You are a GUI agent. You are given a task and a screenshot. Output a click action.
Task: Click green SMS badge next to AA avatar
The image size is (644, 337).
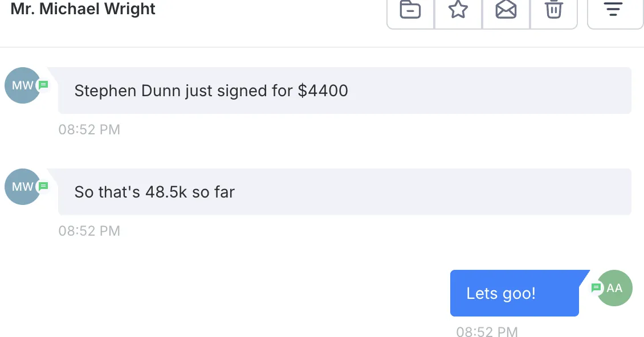coord(596,287)
